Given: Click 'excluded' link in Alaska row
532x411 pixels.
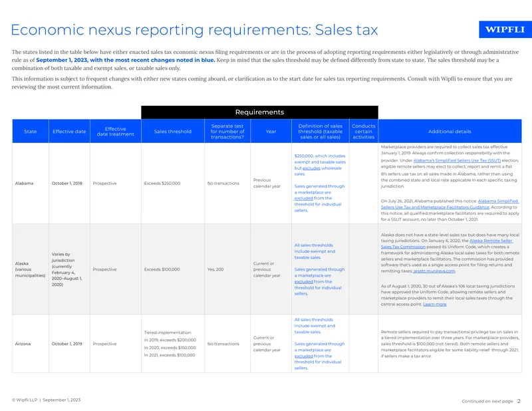Looking at the screenshot, I should point(303,281).
